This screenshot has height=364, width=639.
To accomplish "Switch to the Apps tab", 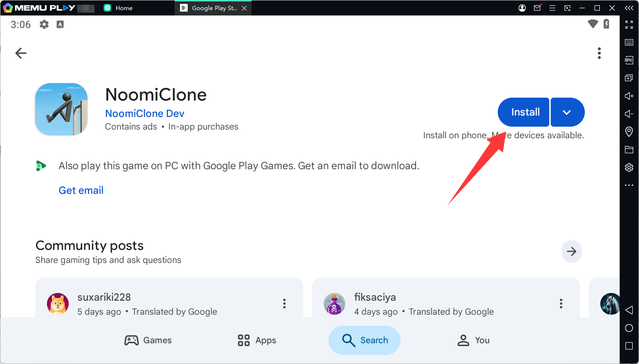I will click(x=257, y=340).
